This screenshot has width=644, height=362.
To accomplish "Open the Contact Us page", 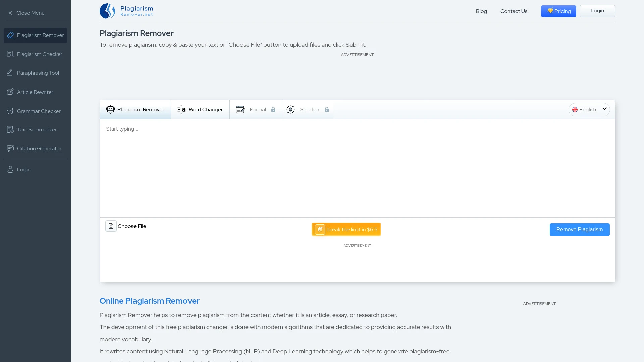I will 514,11.
